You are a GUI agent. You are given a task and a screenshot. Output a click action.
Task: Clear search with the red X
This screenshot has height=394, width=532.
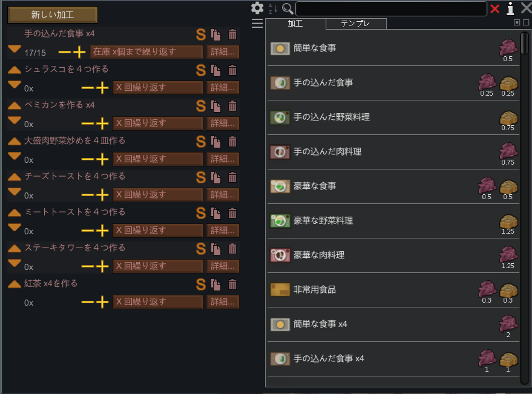495,9
